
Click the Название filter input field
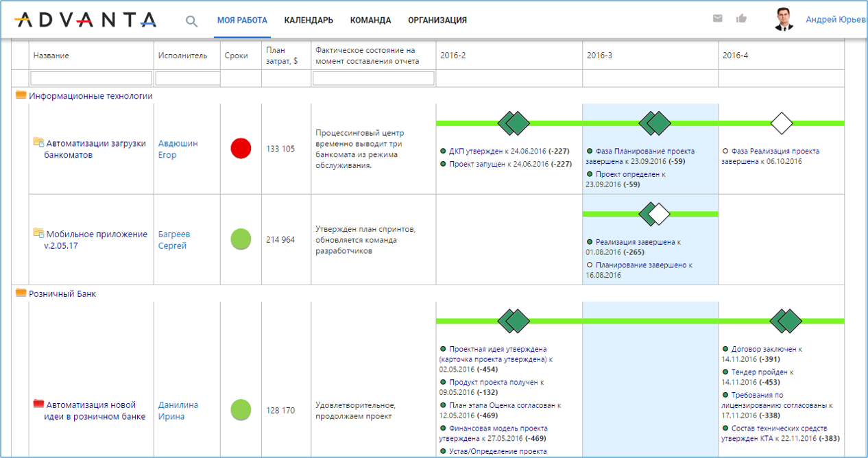point(91,78)
